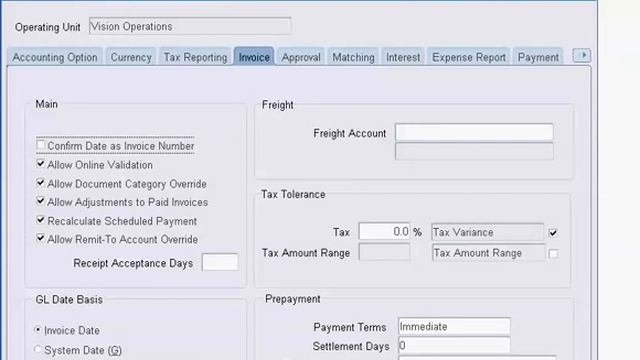The height and width of the screenshot is (360, 640).
Task: Click the Settlement Days field
Action: [x=454, y=345]
